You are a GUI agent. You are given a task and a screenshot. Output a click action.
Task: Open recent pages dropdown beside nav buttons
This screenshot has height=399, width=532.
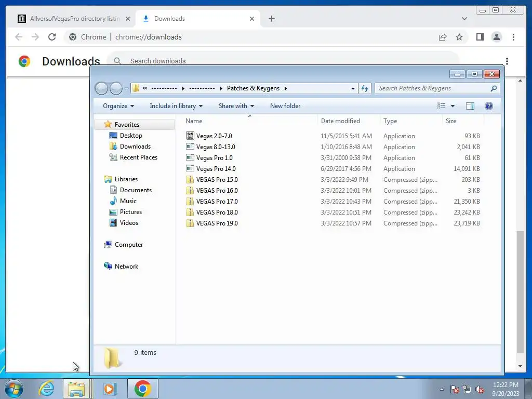click(127, 88)
